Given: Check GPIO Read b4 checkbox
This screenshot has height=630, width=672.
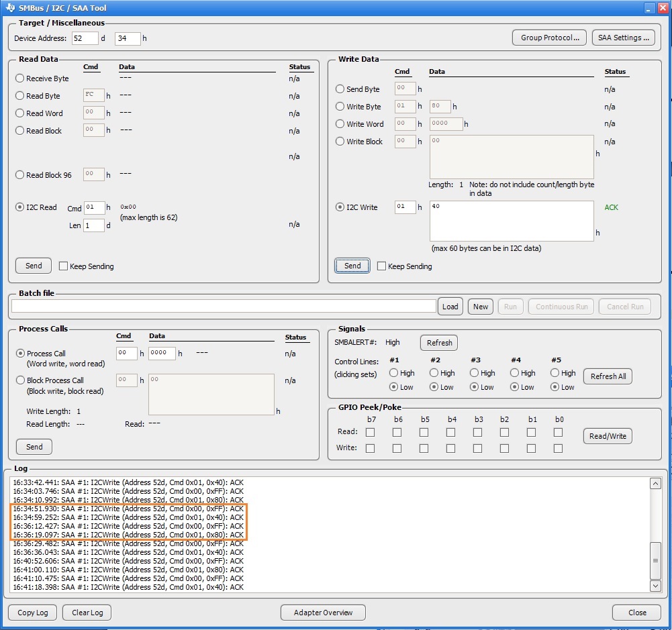Looking at the screenshot, I should pyautogui.click(x=451, y=432).
